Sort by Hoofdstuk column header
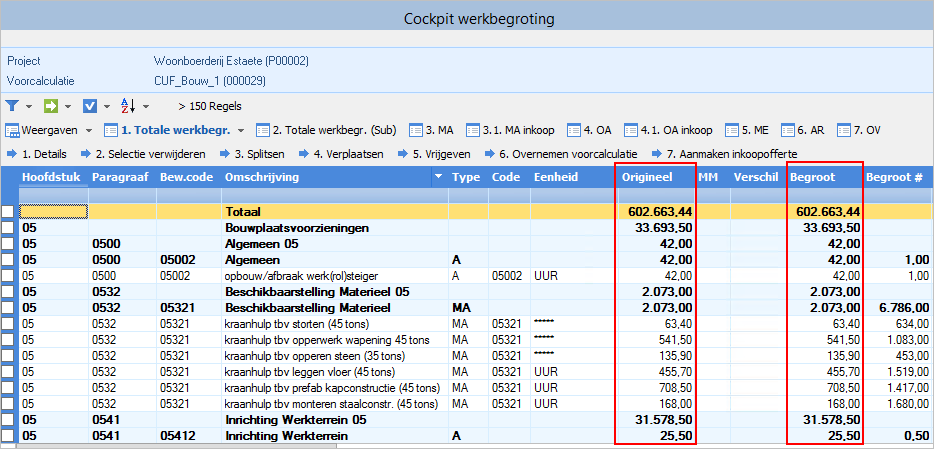The width and height of the screenshot is (934, 449). click(x=54, y=177)
